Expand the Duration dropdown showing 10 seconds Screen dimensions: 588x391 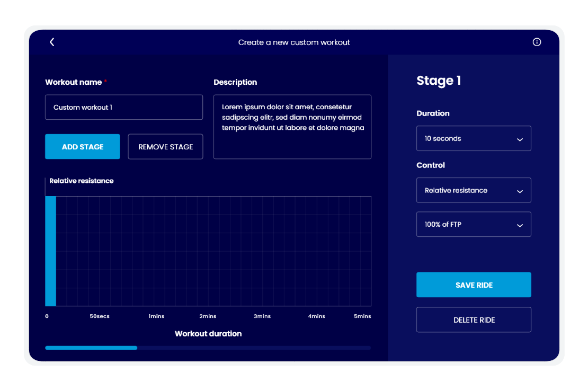pyautogui.click(x=474, y=138)
